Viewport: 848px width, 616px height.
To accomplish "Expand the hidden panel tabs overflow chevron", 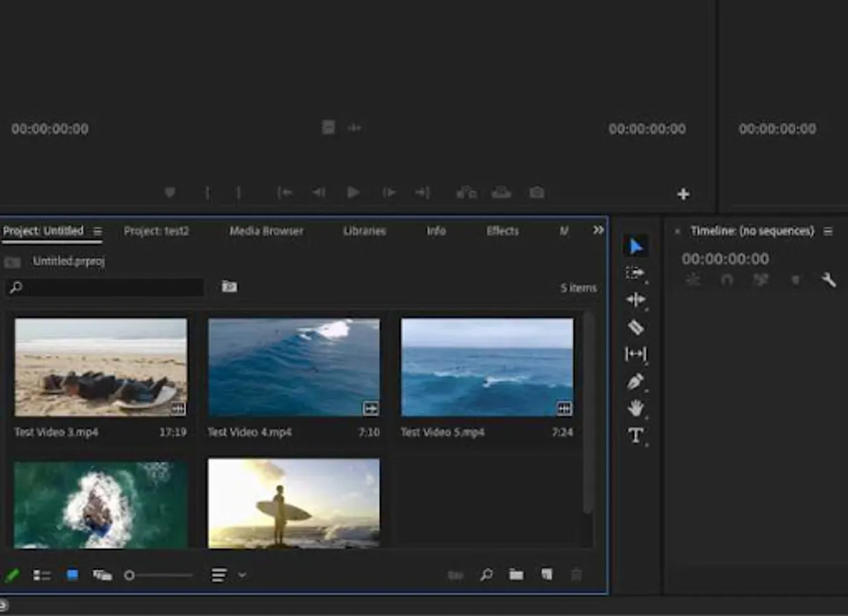I will point(598,231).
